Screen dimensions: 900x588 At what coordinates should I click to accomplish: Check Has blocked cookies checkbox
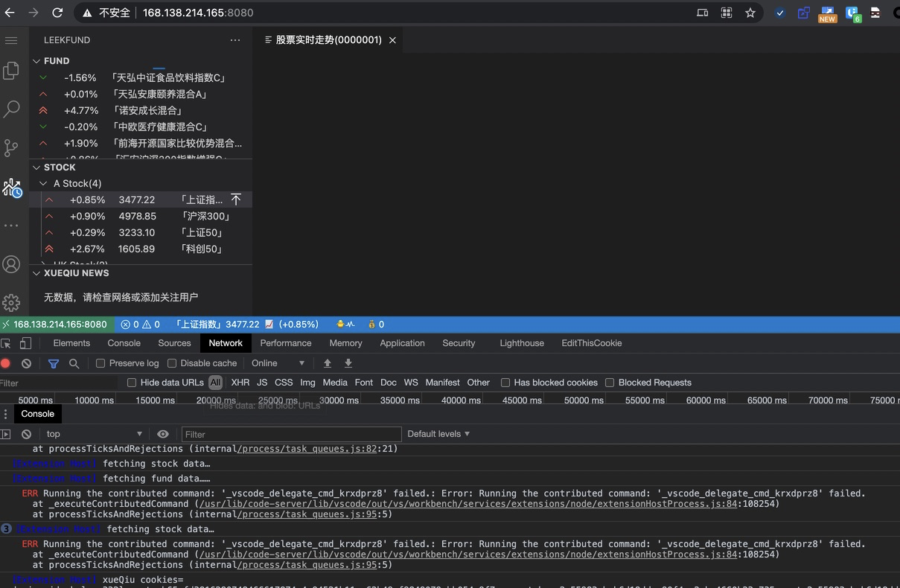505,383
